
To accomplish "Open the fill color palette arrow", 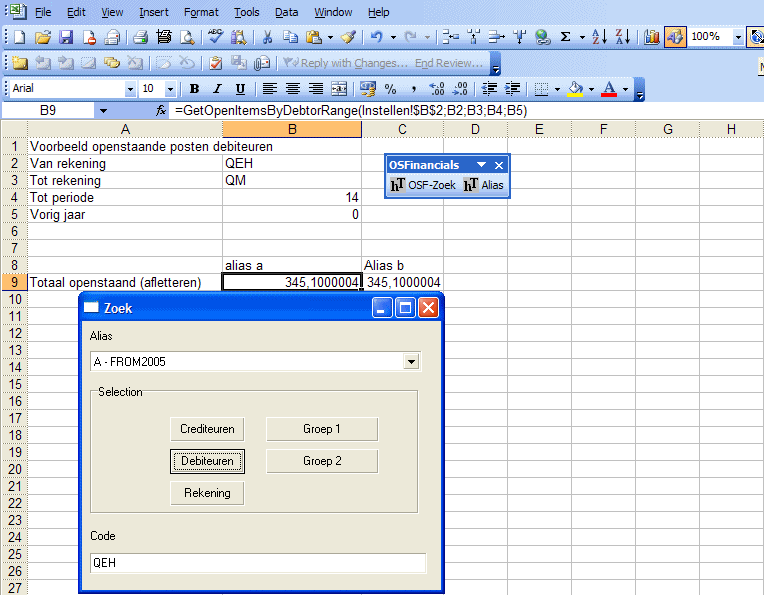I will [591, 89].
